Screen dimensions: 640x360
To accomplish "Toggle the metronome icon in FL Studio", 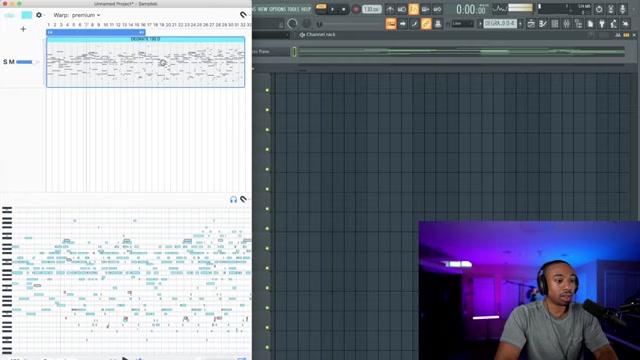I will tap(390, 9).
